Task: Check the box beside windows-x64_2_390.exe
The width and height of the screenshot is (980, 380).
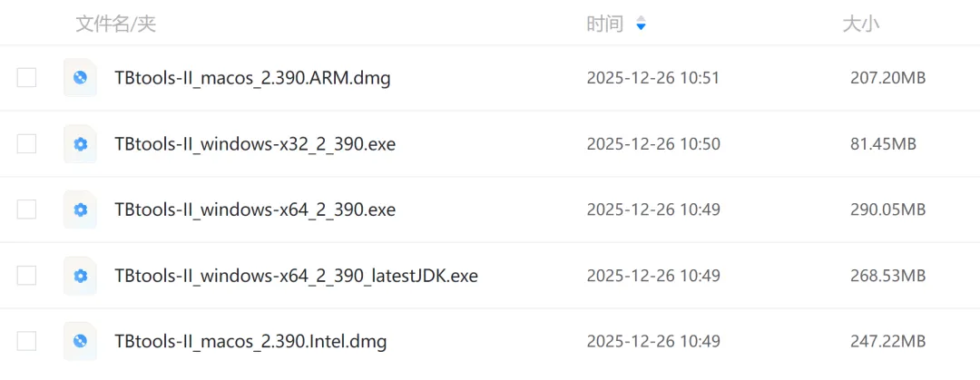Action: pyautogui.click(x=27, y=209)
